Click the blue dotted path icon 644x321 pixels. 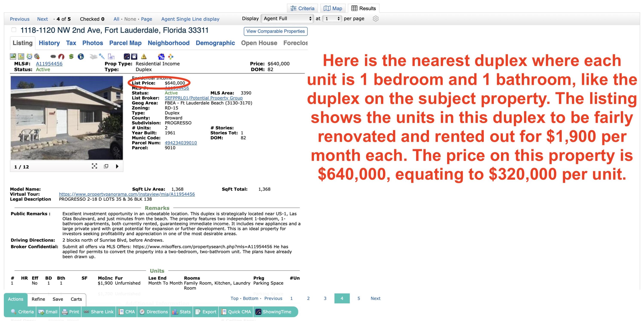tap(102, 56)
